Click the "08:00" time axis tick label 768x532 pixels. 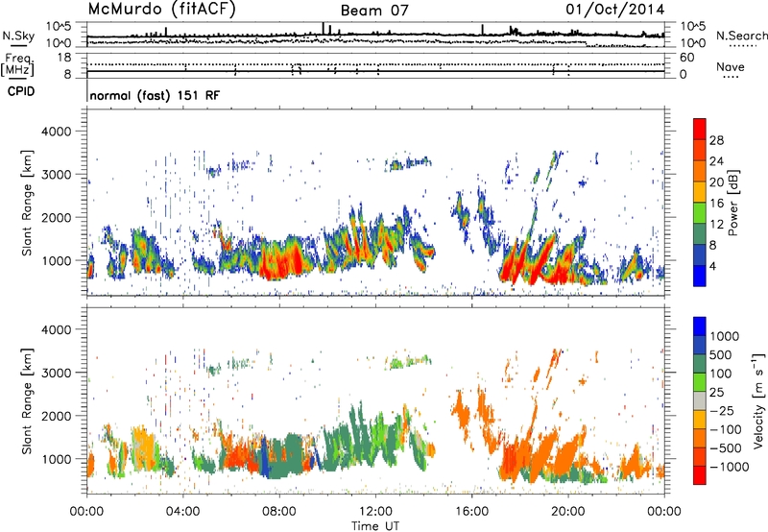(278, 512)
